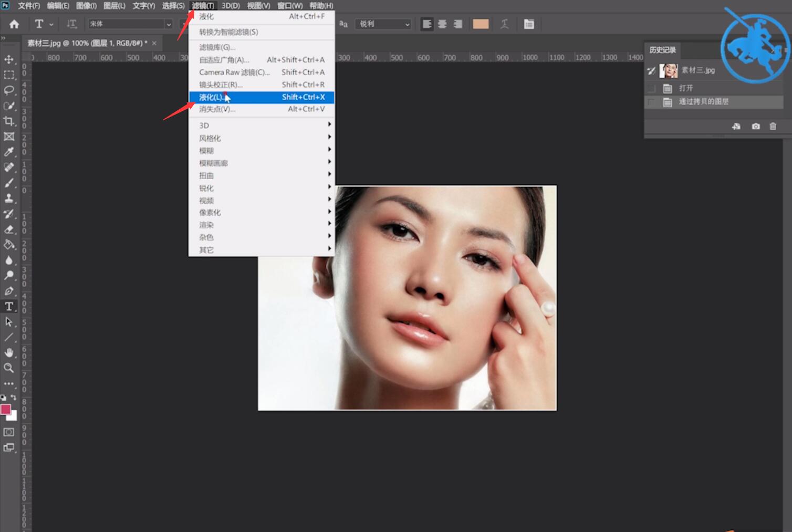
Task: Toggle text orientation icon
Action: [x=71, y=24]
